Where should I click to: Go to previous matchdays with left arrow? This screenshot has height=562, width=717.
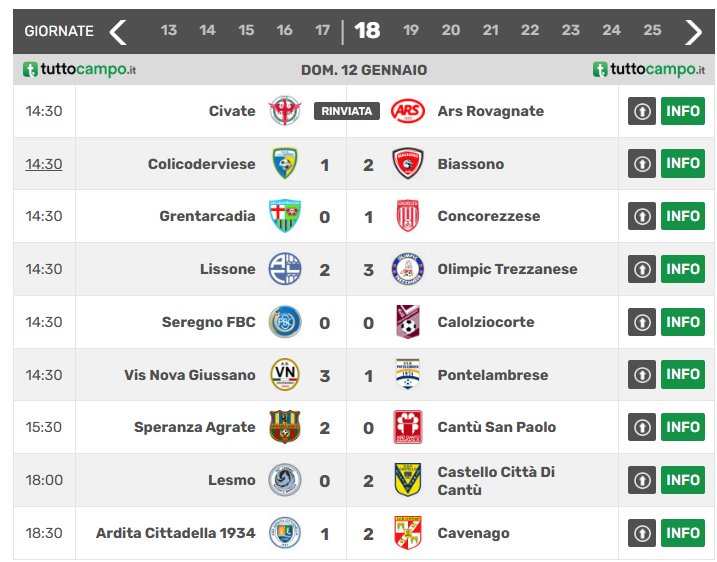pyautogui.click(x=118, y=32)
